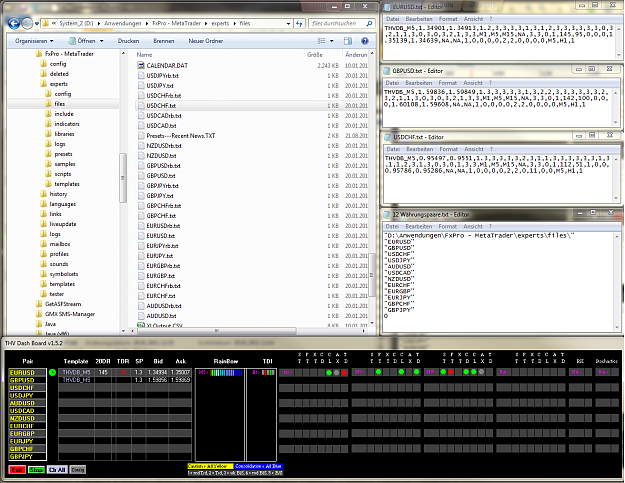Click the folder icon beside 'GMX SMS-Manager'
This screenshot has width=625, height=483.
(39, 314)
